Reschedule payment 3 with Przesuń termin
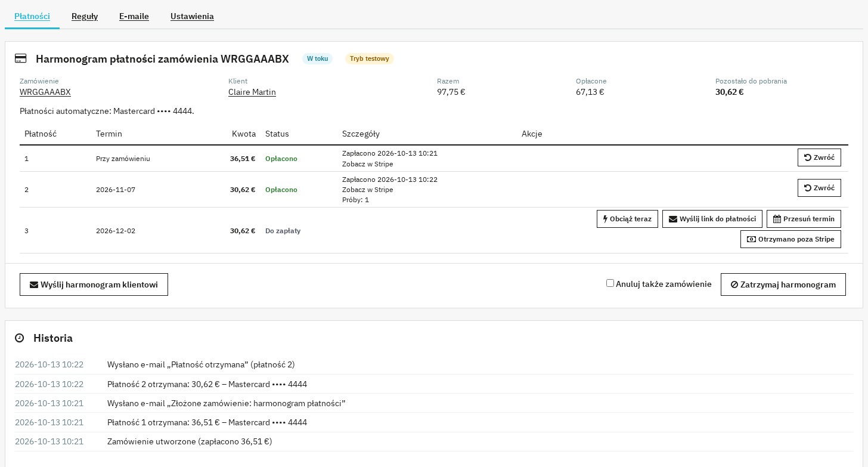The image size is (868, 467). (804, 219)
